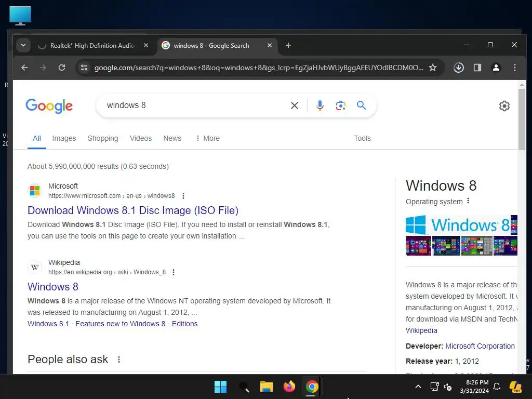Click the Microsoft site name text
The height and width of the screenshot is (399, 532).
[63, 186]
